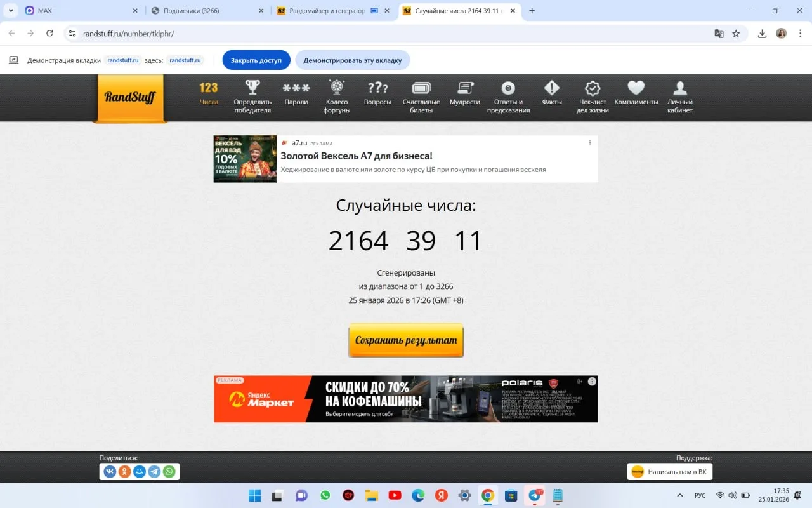812x508 pixels.
Task: Share result via Telegram icon
Action: 154,471
